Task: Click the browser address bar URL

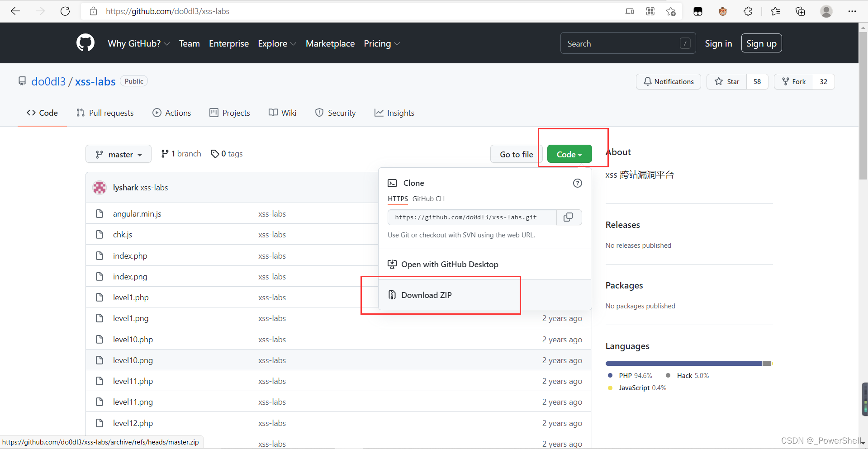Action: [x=167, y=11]
